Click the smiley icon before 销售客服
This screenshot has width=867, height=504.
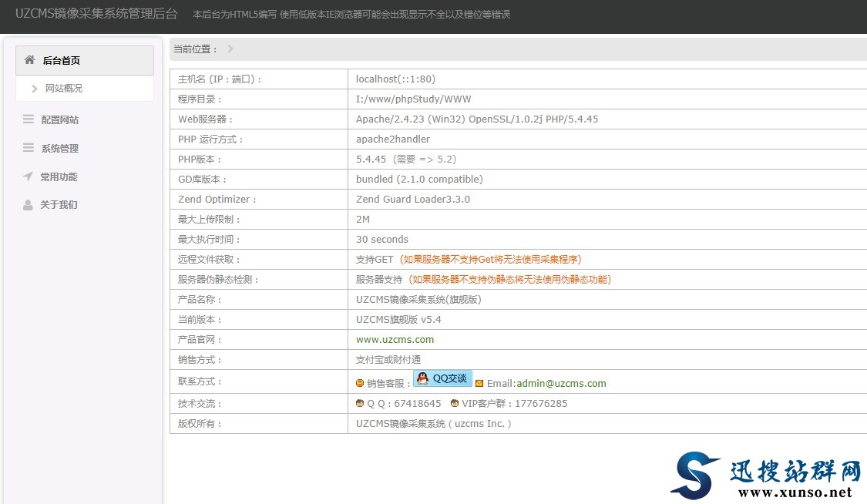click(x=360, y=383)
